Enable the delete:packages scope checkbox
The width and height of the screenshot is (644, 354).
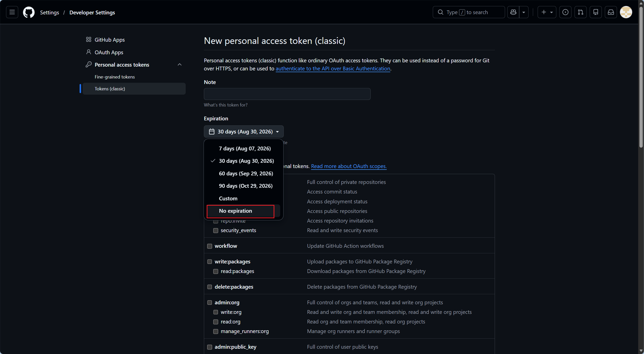[x=210, y=287]
